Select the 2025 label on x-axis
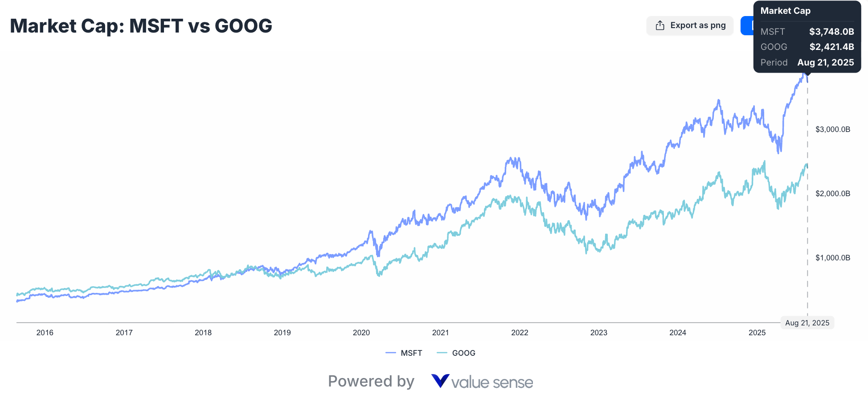The width and height of the screenshot is (868, 403). (757, 333)
